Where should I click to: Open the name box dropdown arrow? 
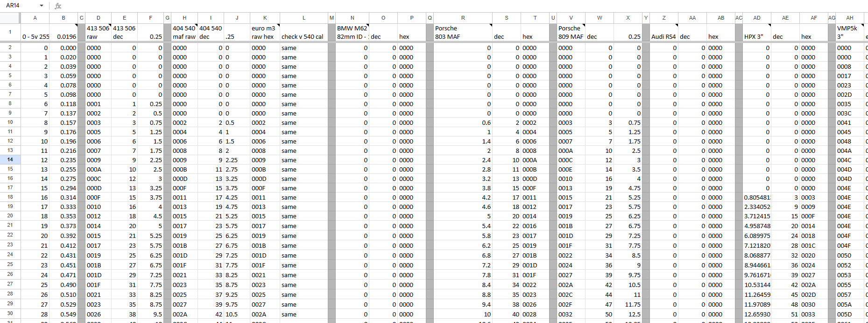click(42, 6)
